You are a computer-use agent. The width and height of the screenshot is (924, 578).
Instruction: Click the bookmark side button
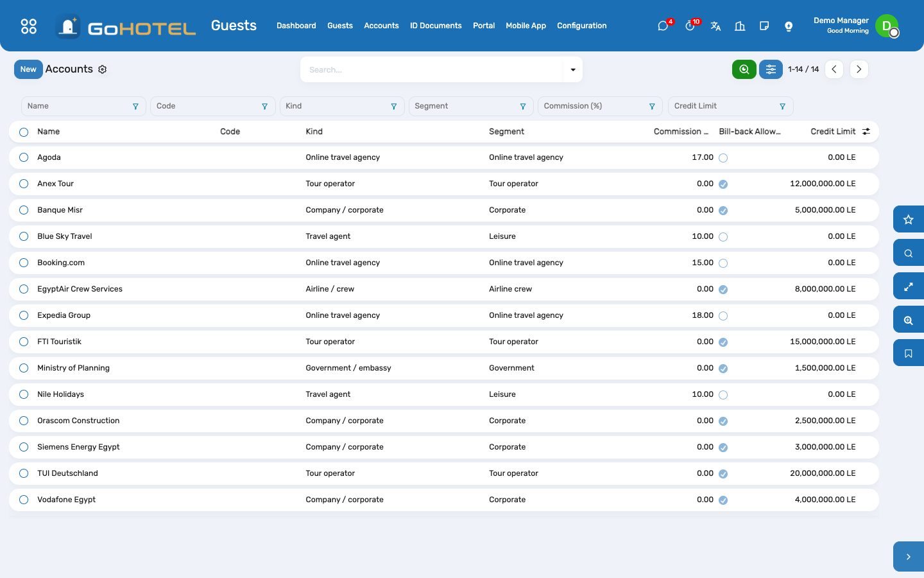point(909,353)
